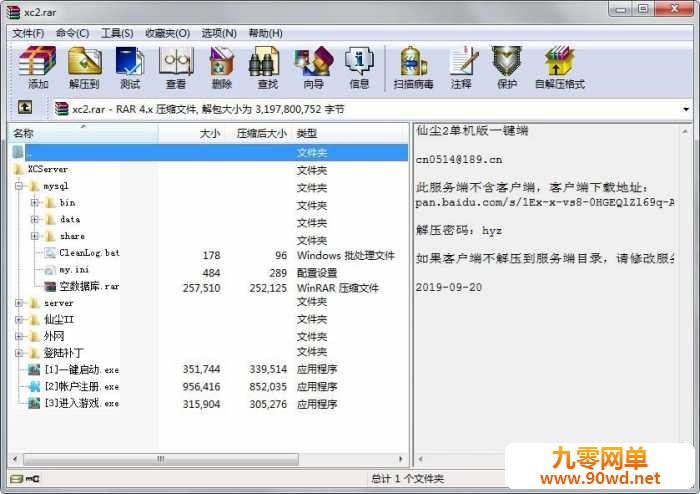The height and width of the screenshot is (494, 700).
Task: Open the Options (选项) menu
Action: [x=219, y=33]
